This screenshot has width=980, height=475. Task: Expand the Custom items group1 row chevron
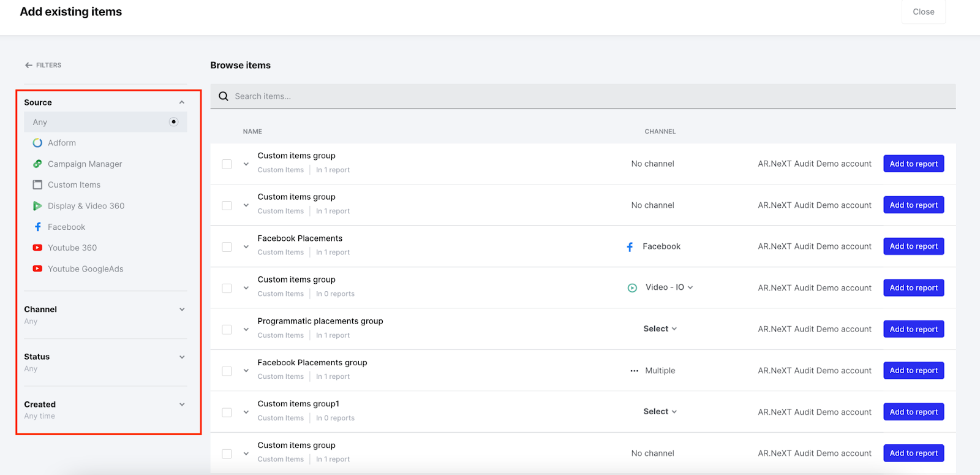pos(246,412)
